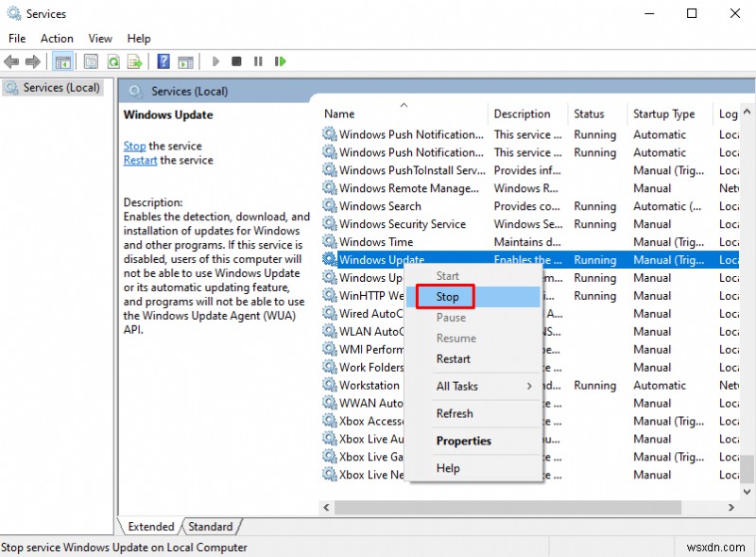This screenshot has height=557, width=756.
Task: Select Windows Security Service row
Action: [530, 224]
